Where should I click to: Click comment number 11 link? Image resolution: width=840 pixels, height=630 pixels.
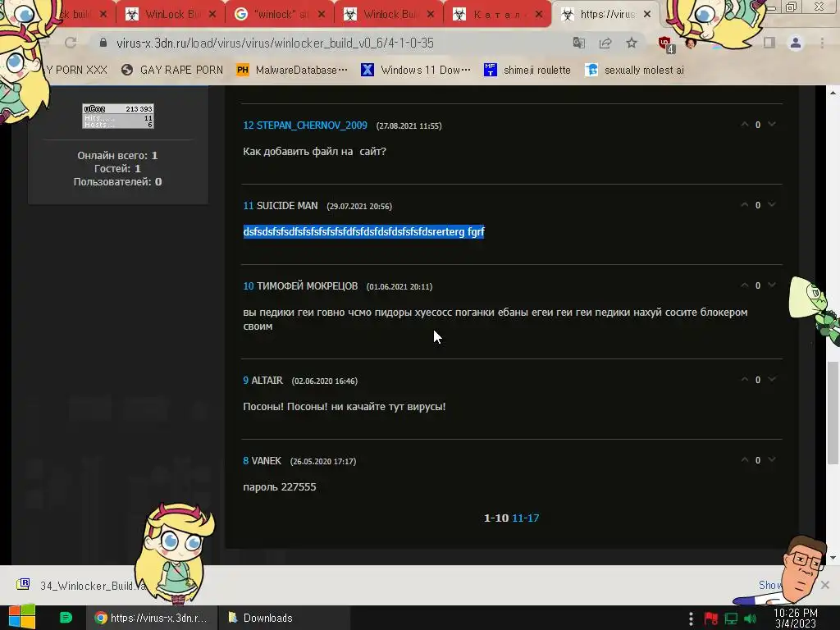point(248,206)
